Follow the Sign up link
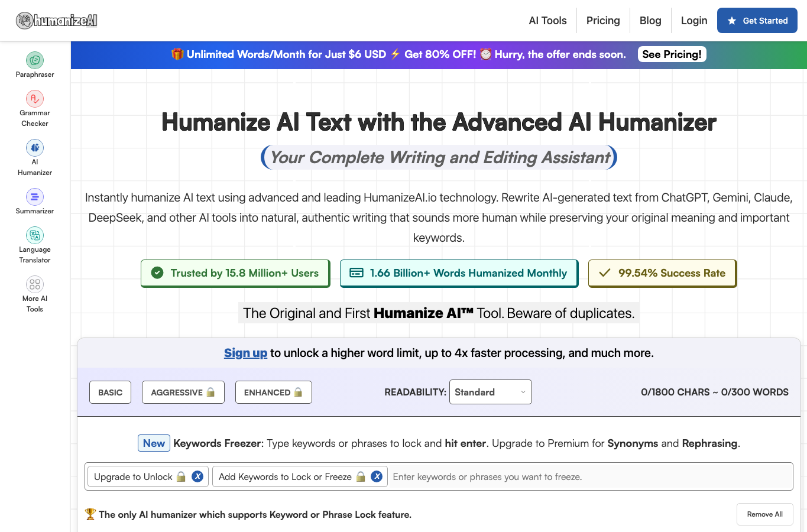The height and width of the screenshot is (532, 807). tap(245, 353)
